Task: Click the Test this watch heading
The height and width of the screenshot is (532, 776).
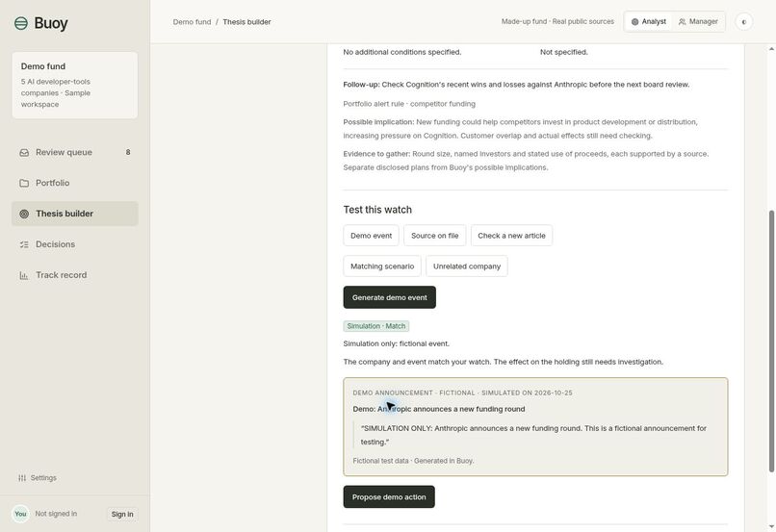Action: [377, 210]
